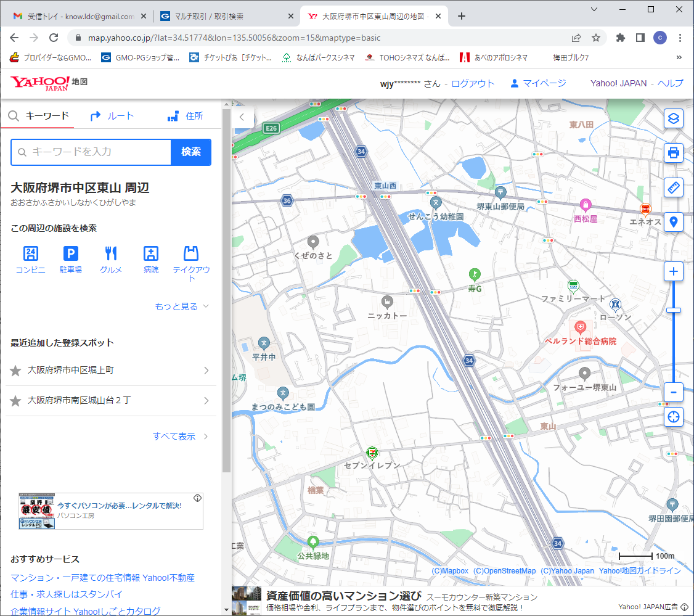Screen dimensions: 694x616
Task: Click the location pin marker tool
Action: (x=674, y=222)
